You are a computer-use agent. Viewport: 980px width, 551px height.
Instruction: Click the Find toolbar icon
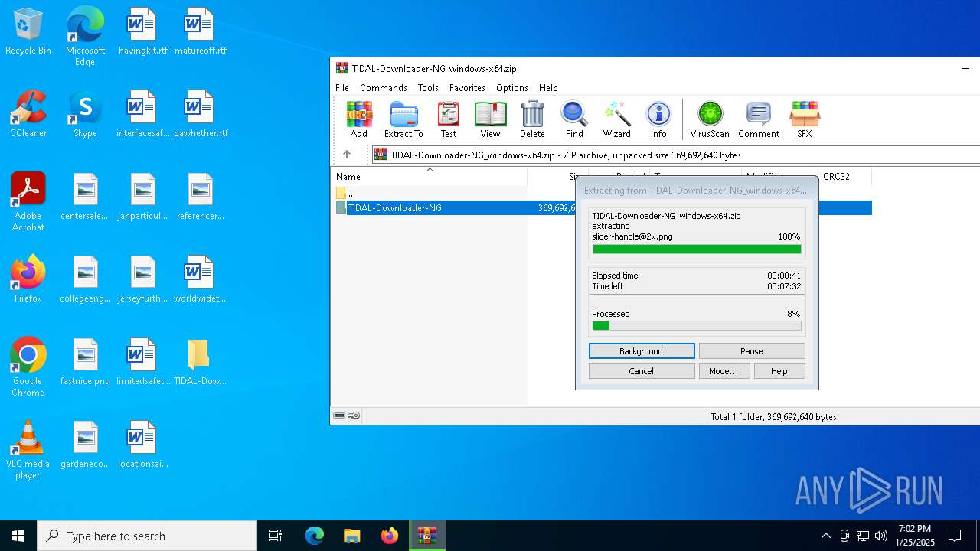[x=574, y=120]
